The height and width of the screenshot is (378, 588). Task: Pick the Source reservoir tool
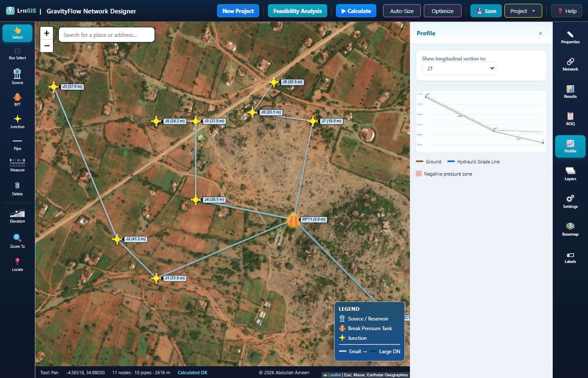click(x=17, y=76)
